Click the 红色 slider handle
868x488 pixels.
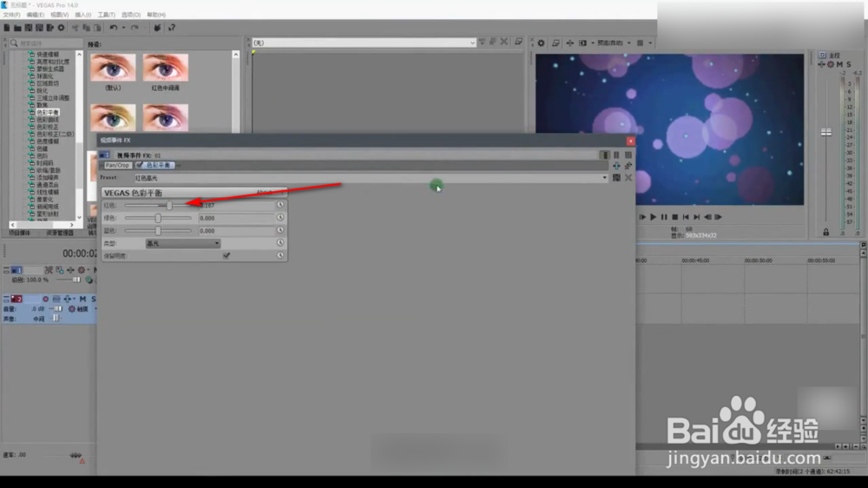(169, 206)
